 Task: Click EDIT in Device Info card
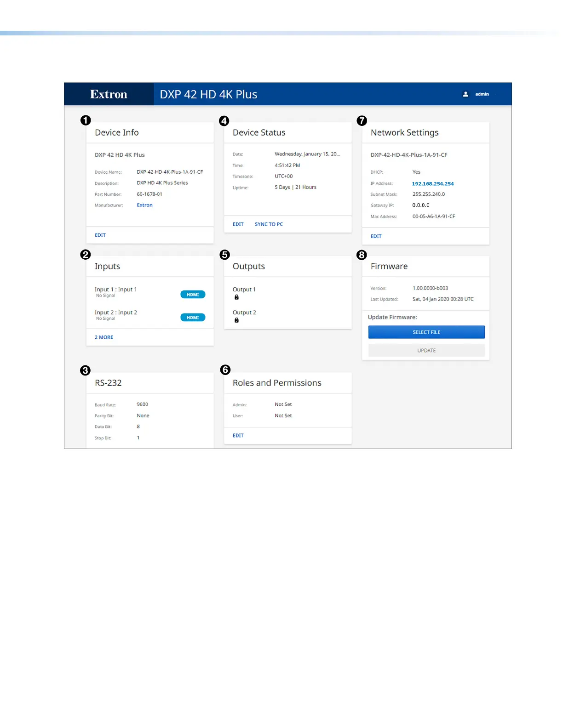coord(100,235)
